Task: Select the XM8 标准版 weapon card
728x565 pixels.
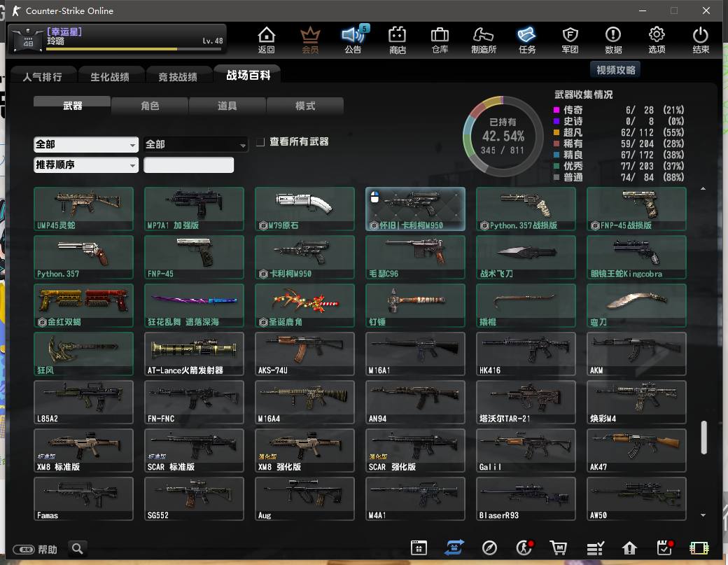Action: tap(83, 450)
